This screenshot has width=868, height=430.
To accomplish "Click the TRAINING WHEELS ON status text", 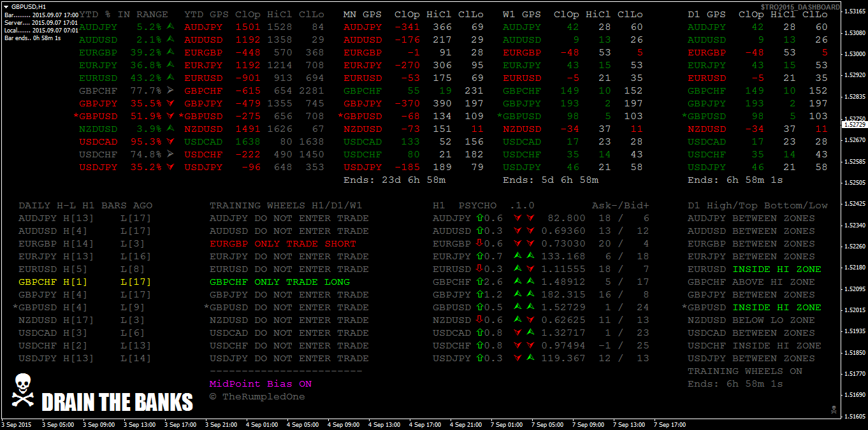I will coord(744,371).
